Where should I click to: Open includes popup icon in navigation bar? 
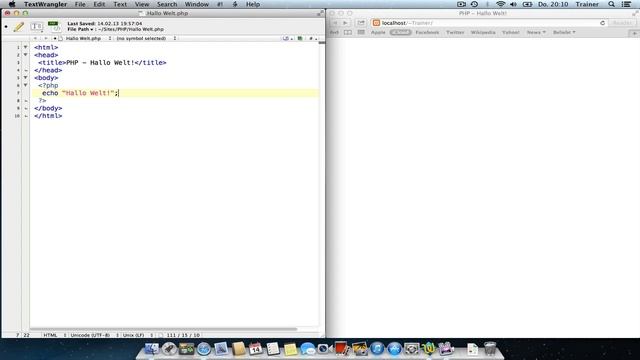click(287, 38)
